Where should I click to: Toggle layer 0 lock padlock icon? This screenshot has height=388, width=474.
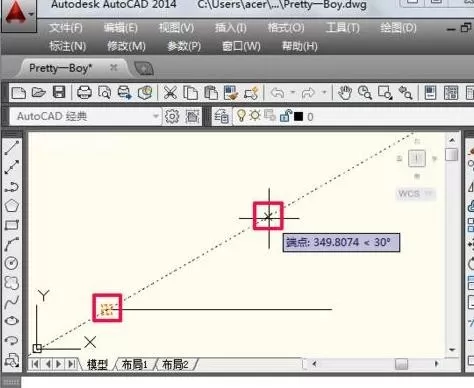(x=286, y=115)
